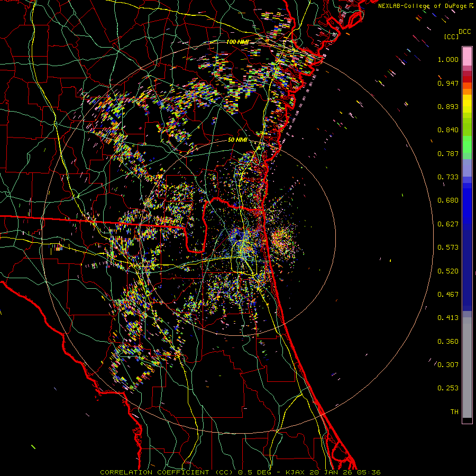
Task: Click the 0.893 scale value
Action: (448, 106)
